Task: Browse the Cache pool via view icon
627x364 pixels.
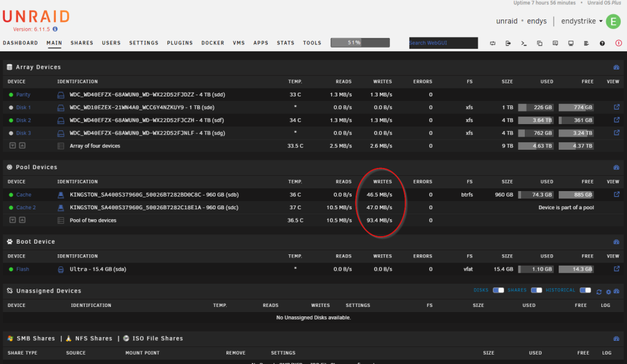Action: (x=616, y=195)
